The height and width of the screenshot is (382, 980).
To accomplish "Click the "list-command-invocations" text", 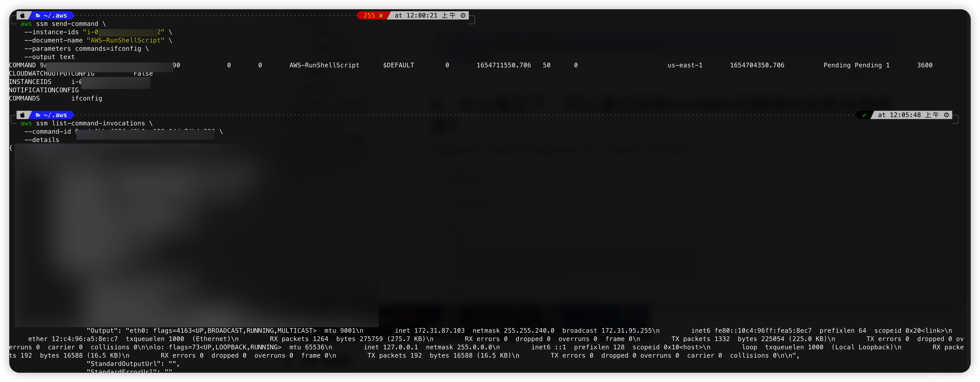I will pos(98,123).
